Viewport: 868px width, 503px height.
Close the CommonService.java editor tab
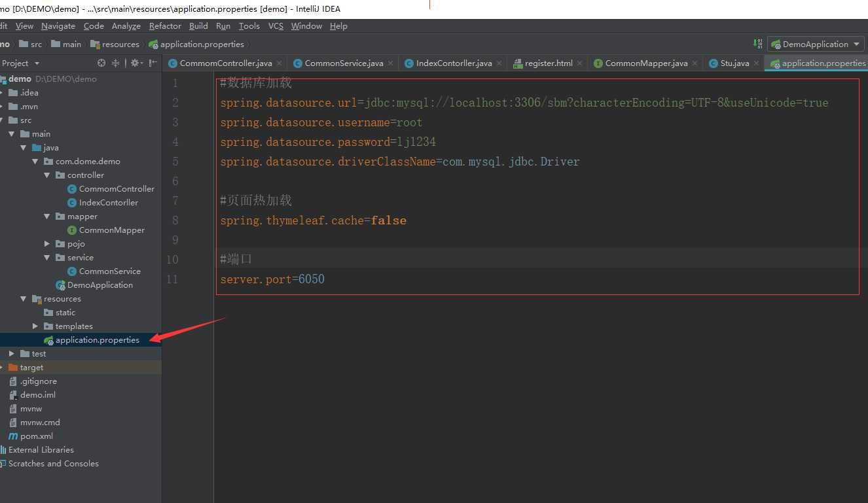(x=391, y=63)
